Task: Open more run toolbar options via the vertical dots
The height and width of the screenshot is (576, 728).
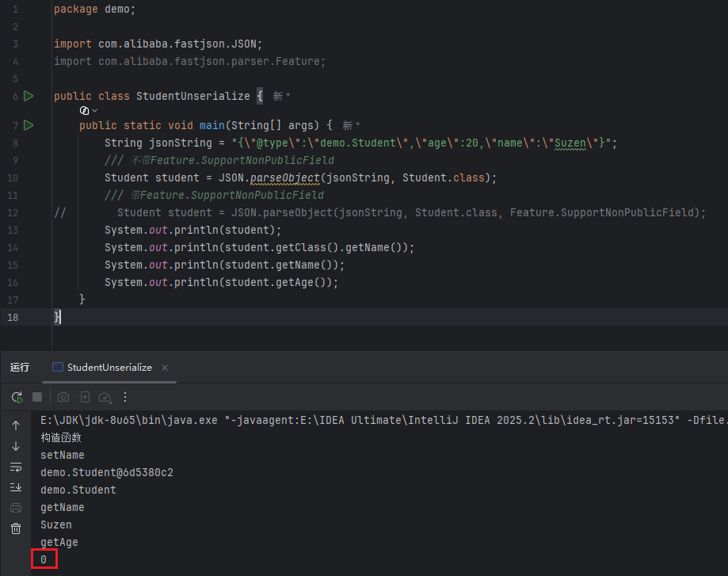Action: [125, 397]
